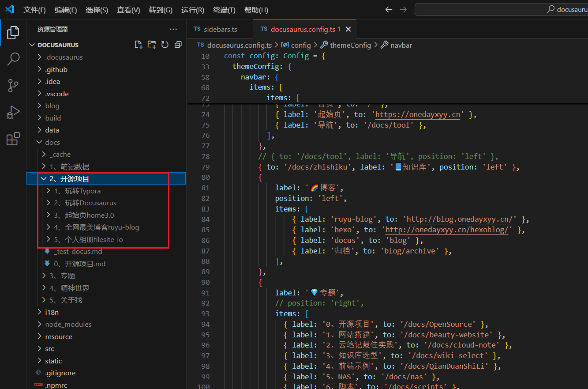Open the 终端(T) menu
588x389 pixels.
click(x=224, y=10)
